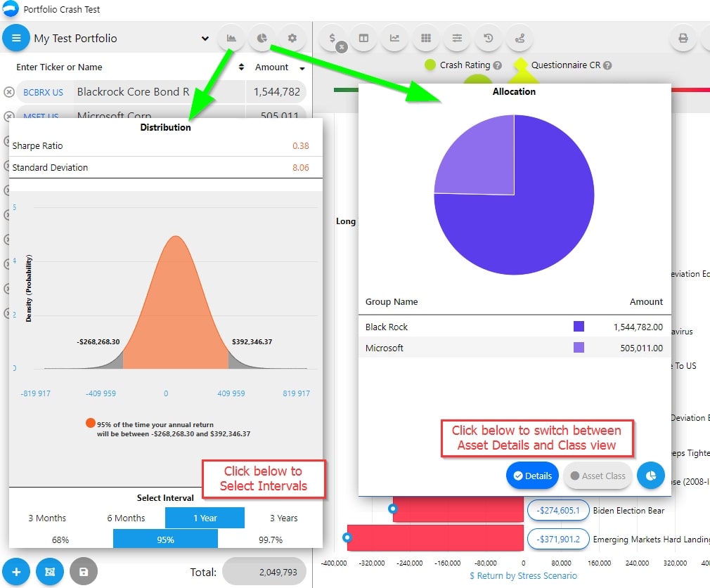Click the -$274,605.1 Biden Election Bear value
Screen dimensions: 710x588
tap(558, 511)
